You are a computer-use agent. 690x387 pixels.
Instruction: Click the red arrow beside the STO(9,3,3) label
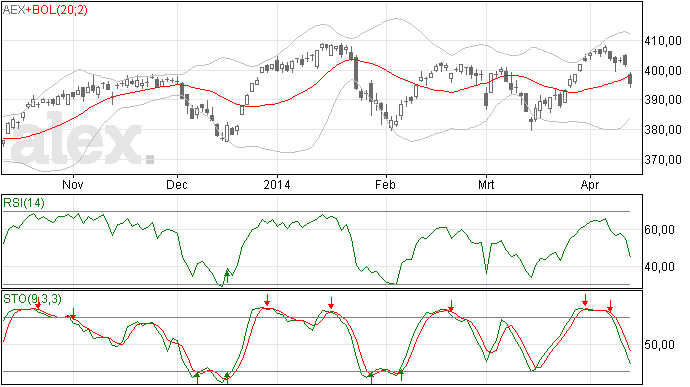pyautogui.click(x=38, y=303)
